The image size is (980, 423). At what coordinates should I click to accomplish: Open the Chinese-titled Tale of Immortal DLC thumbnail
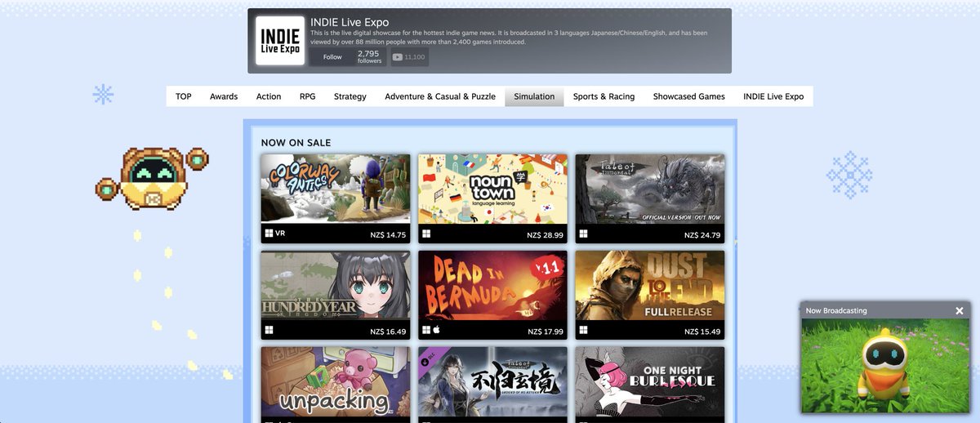tap(492, 381)
